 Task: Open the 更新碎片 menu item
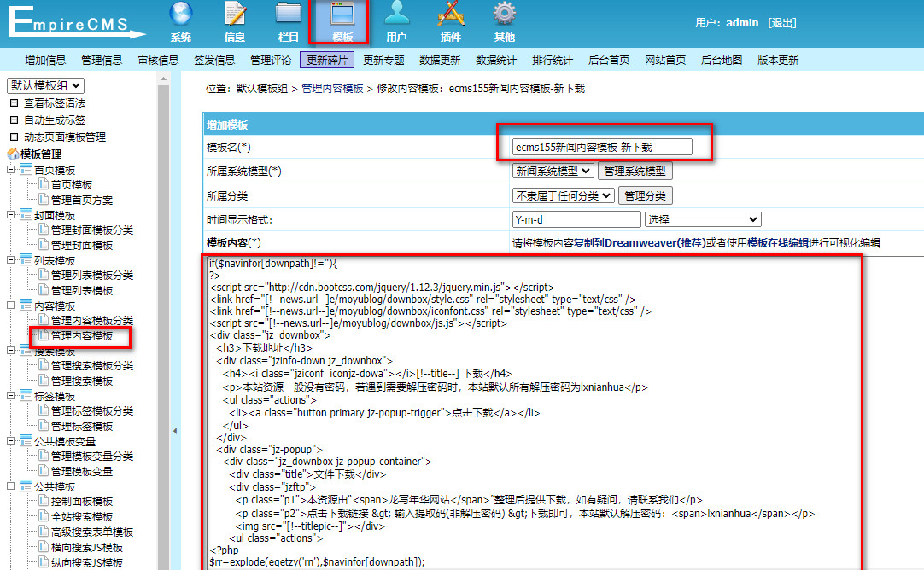[327, 60]
